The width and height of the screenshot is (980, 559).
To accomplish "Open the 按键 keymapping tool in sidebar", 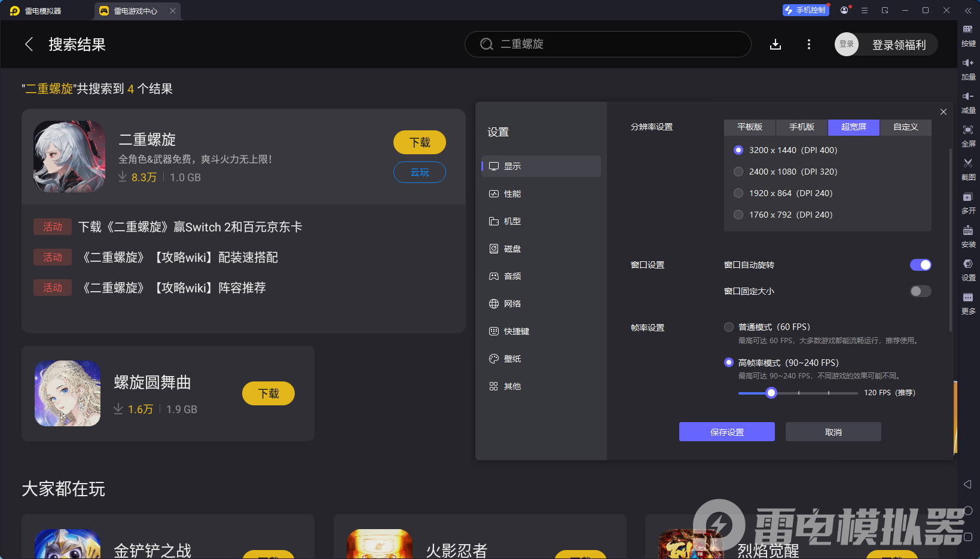I will (x=968, y=35).
